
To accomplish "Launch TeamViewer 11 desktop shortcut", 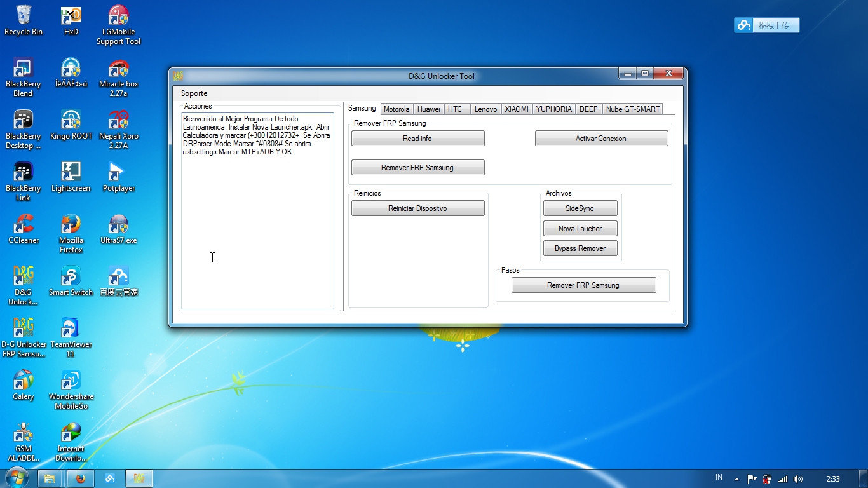I will coord(71,338).
